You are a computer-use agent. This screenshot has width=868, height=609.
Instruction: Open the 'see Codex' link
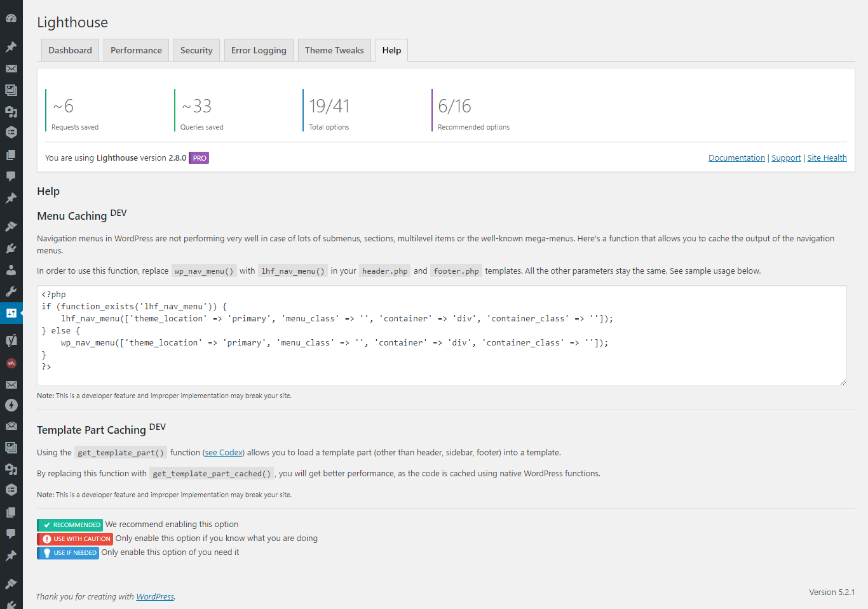(224, 453)
